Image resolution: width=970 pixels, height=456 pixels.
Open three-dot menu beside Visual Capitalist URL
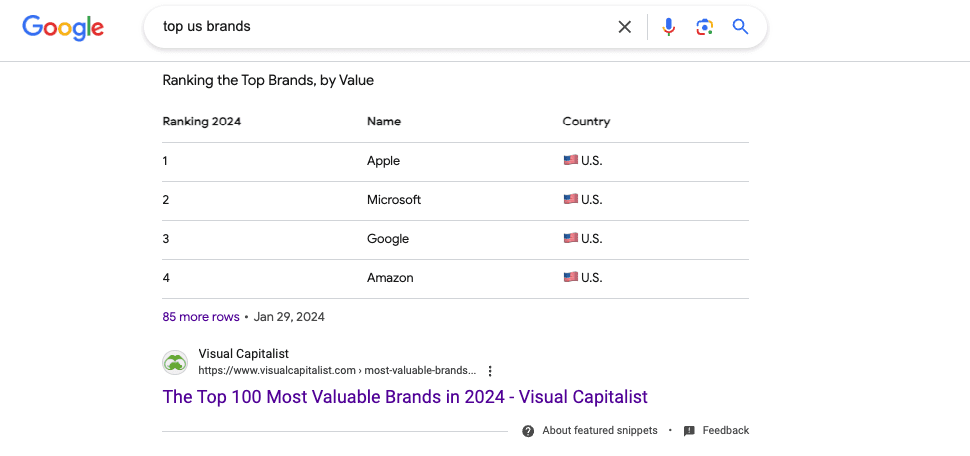pyautogui.click(x=490, y=371)
